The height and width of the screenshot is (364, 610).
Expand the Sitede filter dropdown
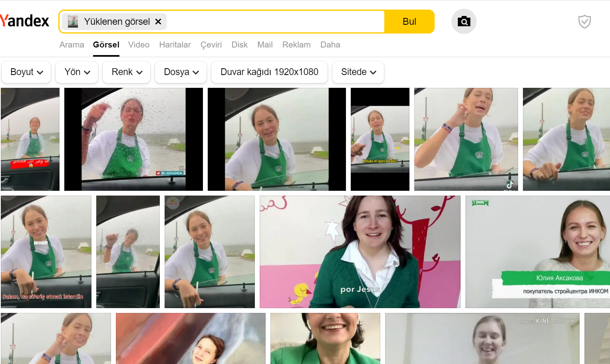[358, 72]
